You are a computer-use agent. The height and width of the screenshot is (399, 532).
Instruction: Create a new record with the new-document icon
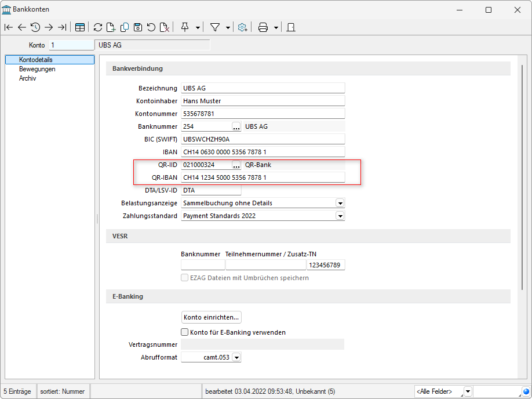pyautogui.click(x=111, y=27)
